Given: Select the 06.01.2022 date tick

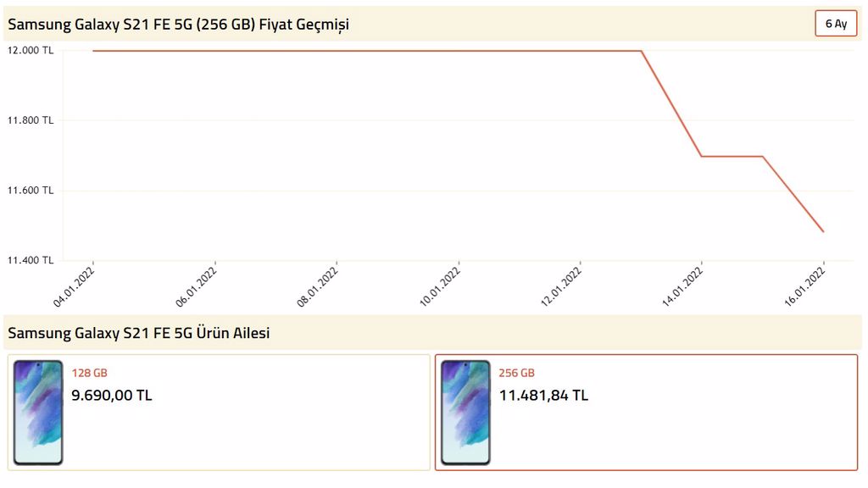Looking at the screenshot, I should click(x=196, y=286).
